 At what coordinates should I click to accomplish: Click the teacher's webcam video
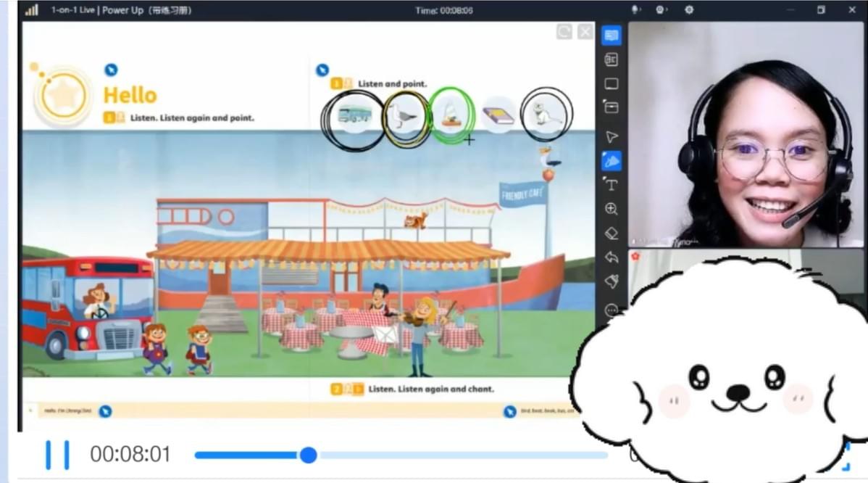(745, 135)
